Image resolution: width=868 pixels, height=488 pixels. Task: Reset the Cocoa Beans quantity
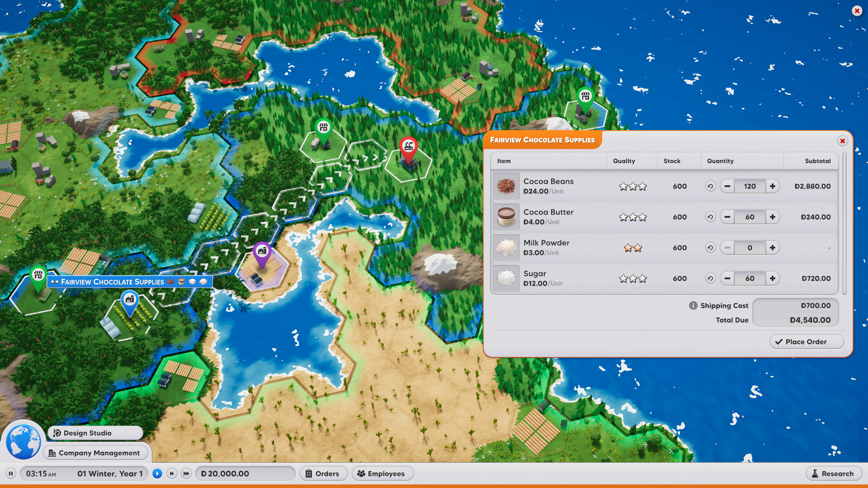click(x=710, y=186)
